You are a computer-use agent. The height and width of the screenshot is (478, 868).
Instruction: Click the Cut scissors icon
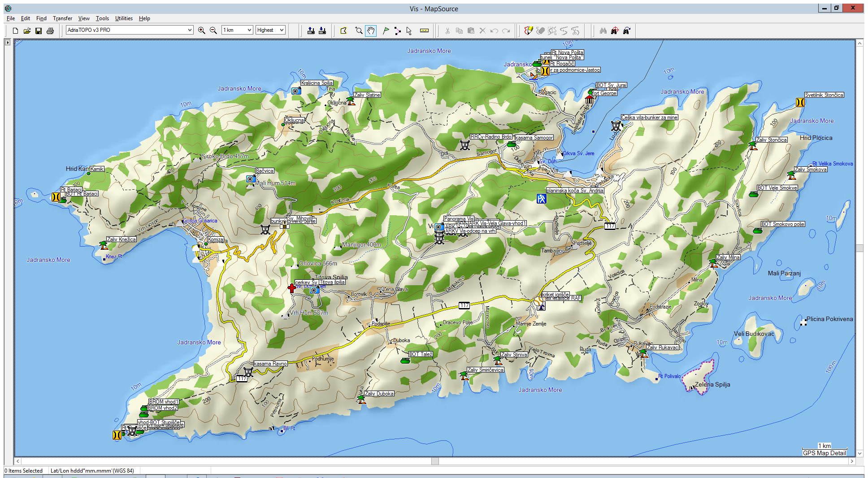tap(447, 30)
